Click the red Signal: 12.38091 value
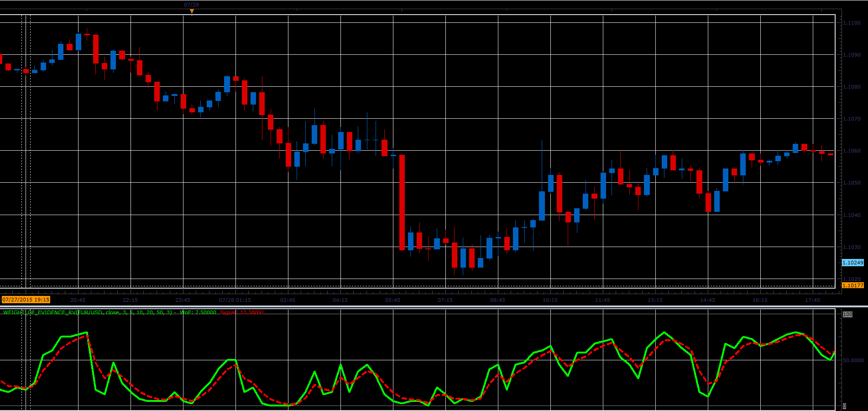868x411 pixels. click(242, 312)
